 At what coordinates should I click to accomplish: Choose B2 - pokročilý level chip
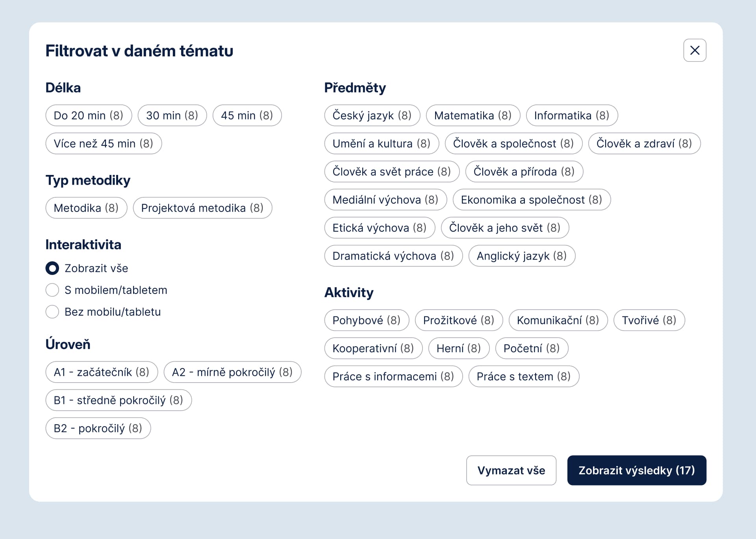click(98, 428)
